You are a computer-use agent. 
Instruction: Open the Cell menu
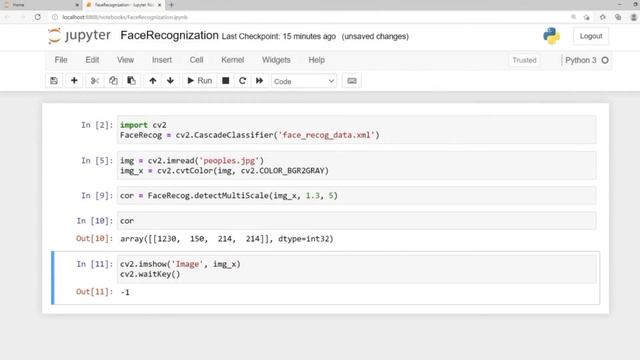click(x=196, y=60)
